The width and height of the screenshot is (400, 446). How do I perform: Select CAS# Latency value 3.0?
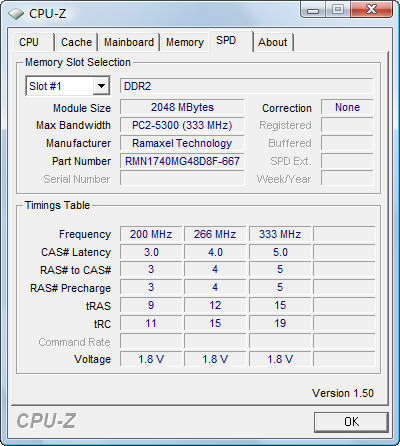coord(151,252)
